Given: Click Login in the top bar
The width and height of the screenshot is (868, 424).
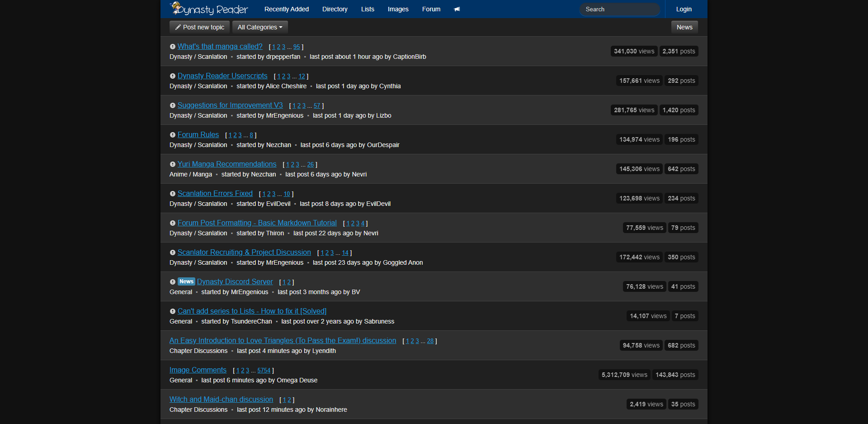Looking at the screenshot, I should pyautogui.click(x=684, y=9).
